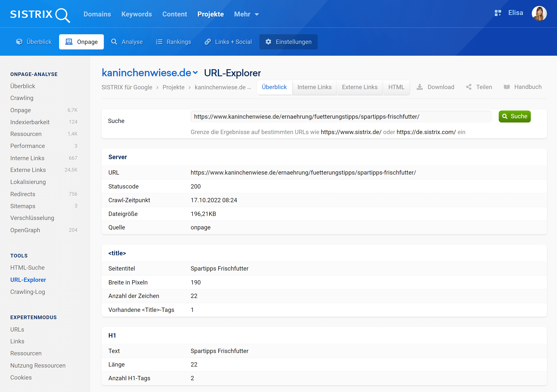Viewport: 557px width, 392px height.
Task: Click the Onpage laptop icon
Action: (69, 42)
